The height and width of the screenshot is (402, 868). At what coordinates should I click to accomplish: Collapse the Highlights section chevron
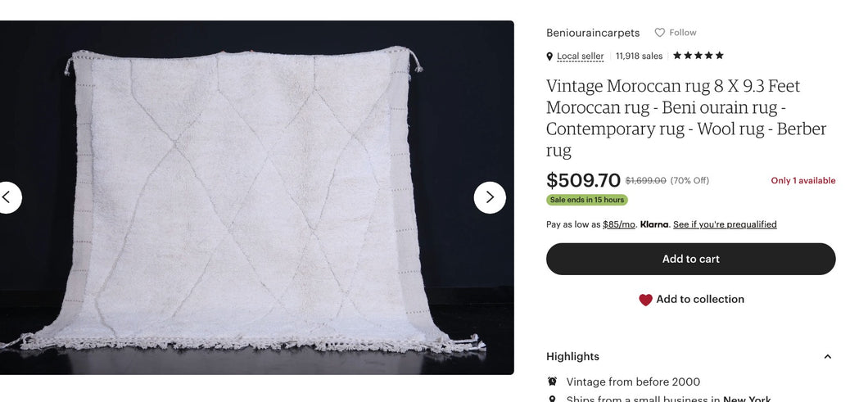point(827,357)
